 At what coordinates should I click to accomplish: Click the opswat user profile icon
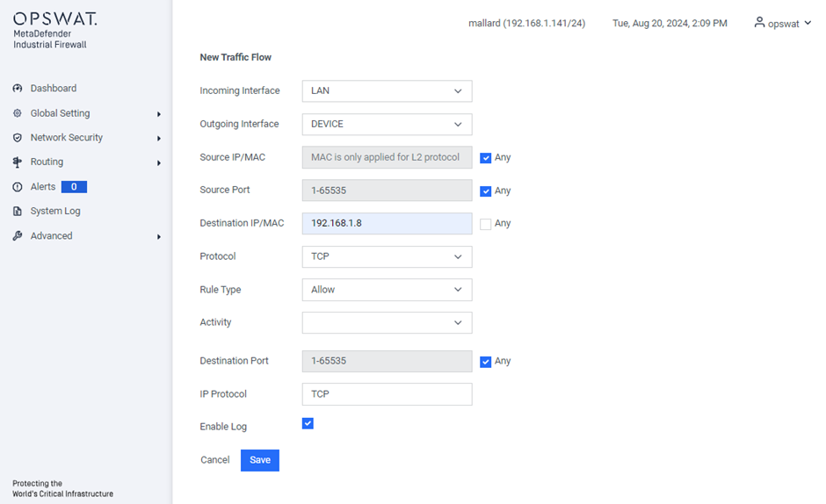pyautogui.click(x=759, y=22)
